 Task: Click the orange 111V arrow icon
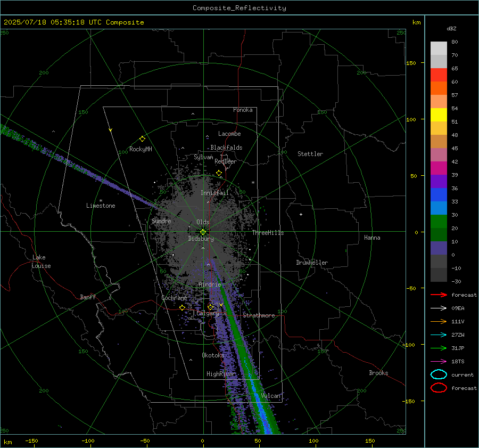pyautogui.click(x=439, y=321)
